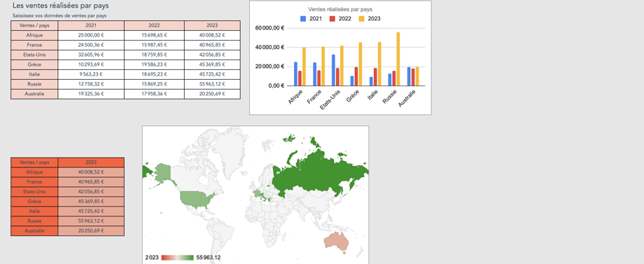Select cell 32 605,96 € for Etats-Unis 2021
Viewport: 644px width, 264px height.
coord(91,55)
